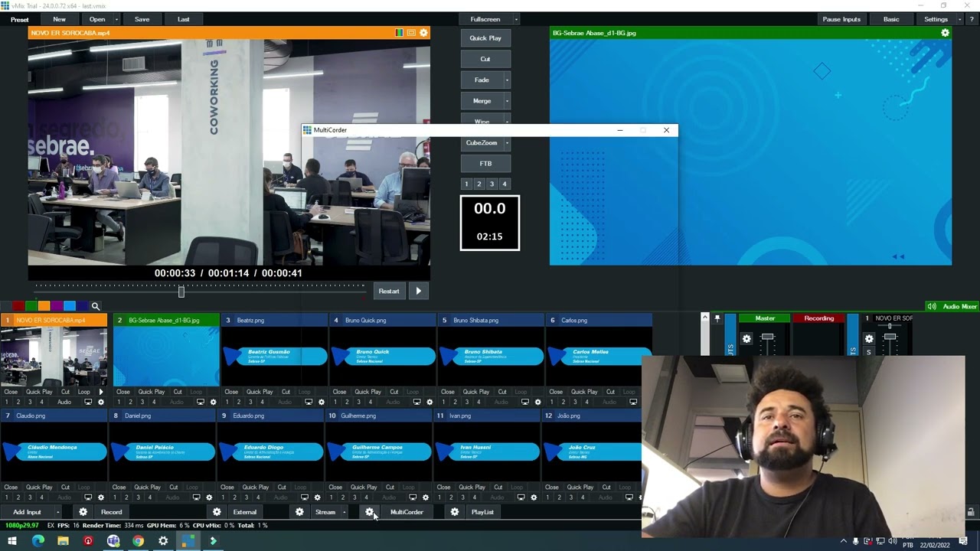Open gear settings for input 2 BG-Sebrae
Screen dimensions: 980x551
[x=213, y=402]
